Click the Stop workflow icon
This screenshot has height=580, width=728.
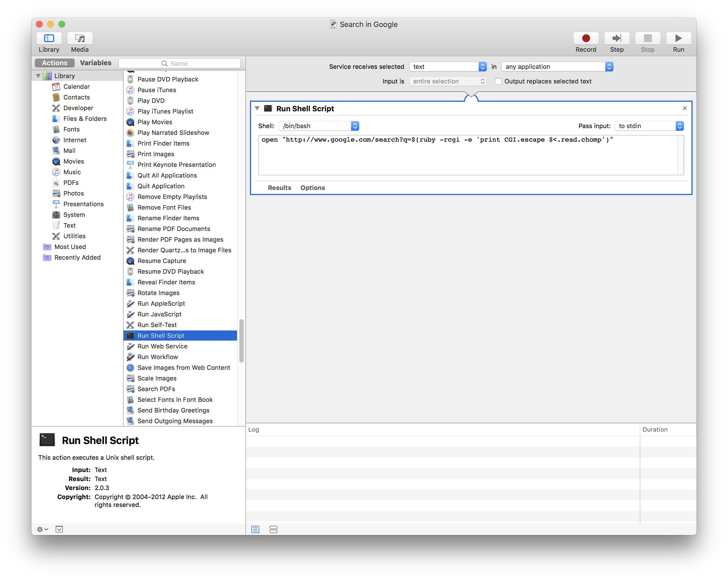coord(647,38)
